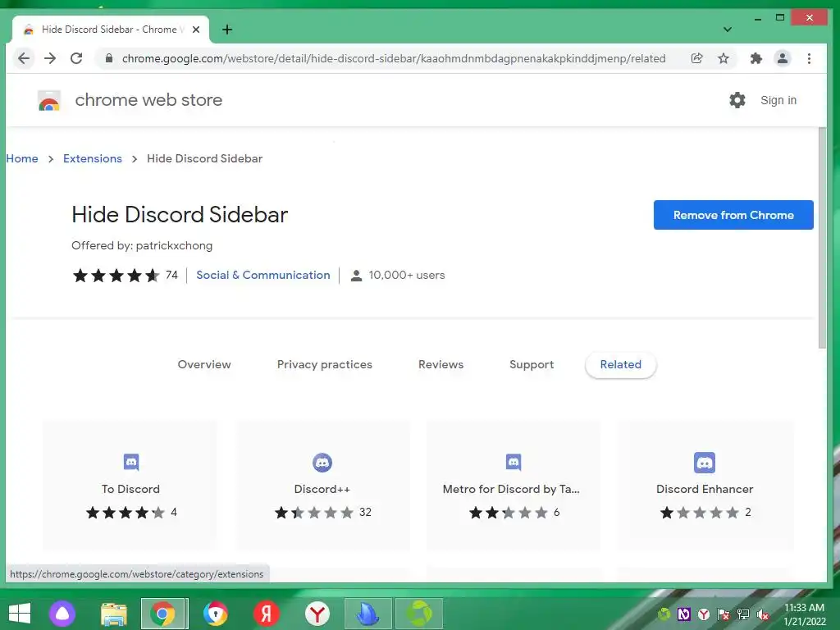840x630 pixels.
Task: Select the Related tab
Action: tap(620, 364)
